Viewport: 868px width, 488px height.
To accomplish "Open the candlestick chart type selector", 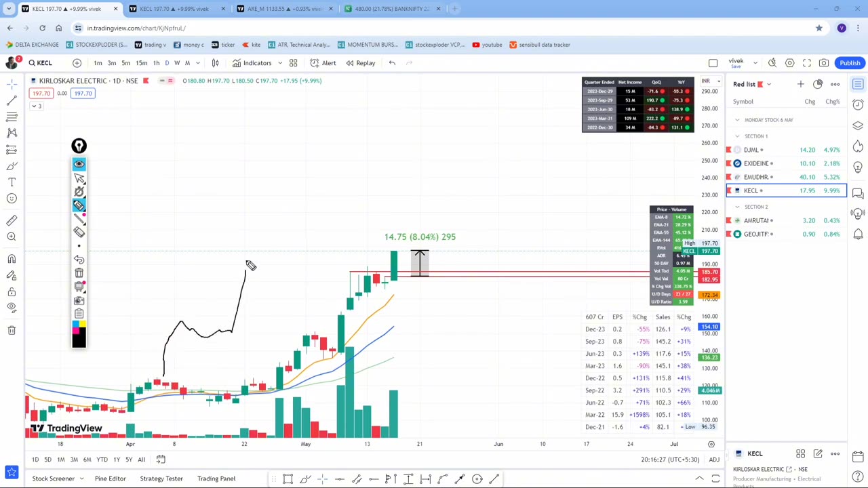I will [215, 63].
